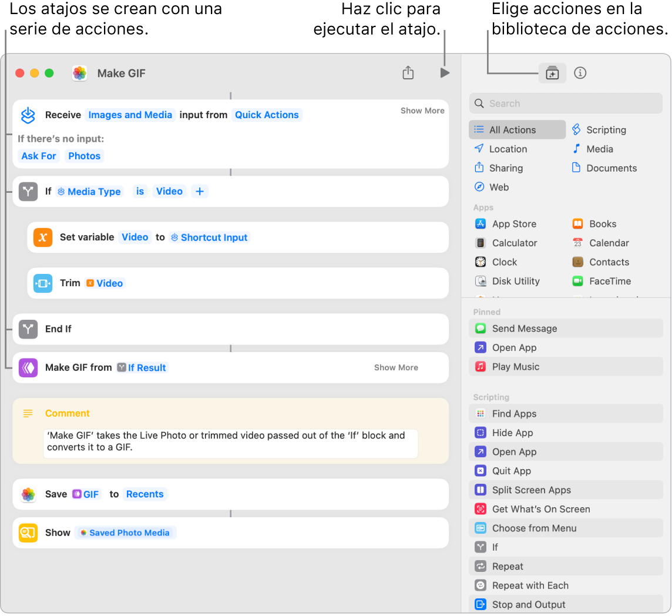Open the action library icon button
672x616 pixels.
552,73
